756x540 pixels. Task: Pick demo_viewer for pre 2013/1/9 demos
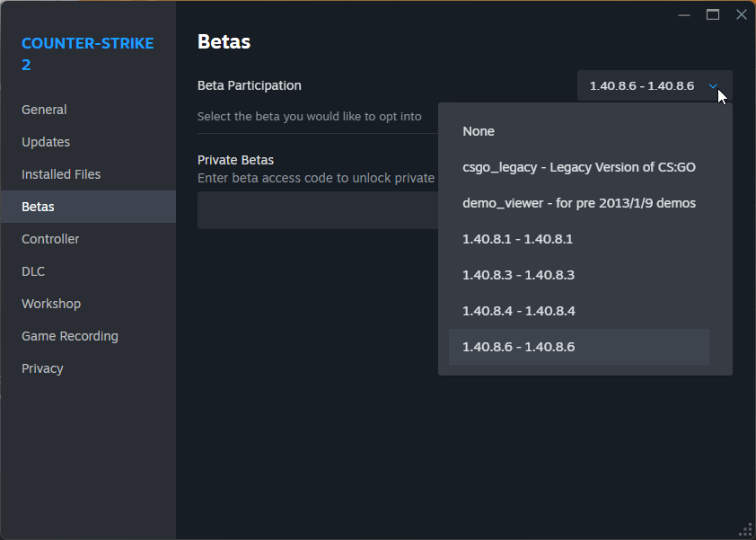point(578,203)
